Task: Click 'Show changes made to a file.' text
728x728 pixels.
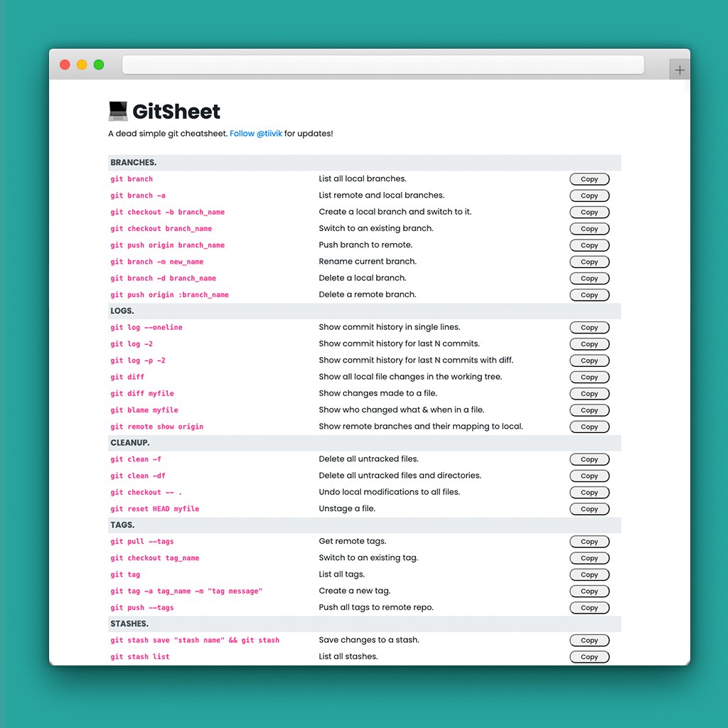Action: click(378, 393)
